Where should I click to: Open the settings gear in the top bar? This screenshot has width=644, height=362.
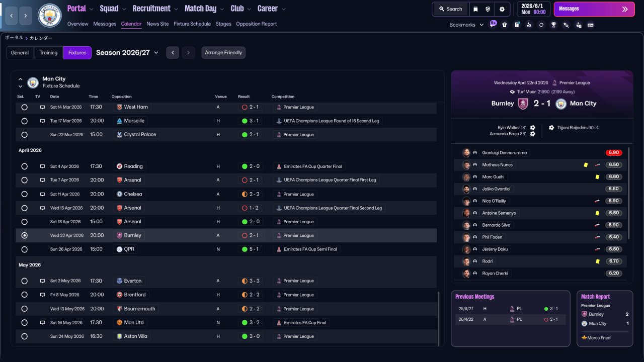pos(502,9)
